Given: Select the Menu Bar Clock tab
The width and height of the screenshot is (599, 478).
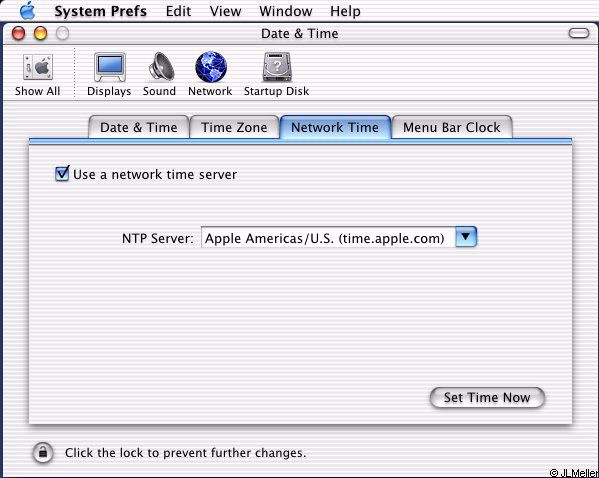Looking at the screenshot, I should [452, 127].
